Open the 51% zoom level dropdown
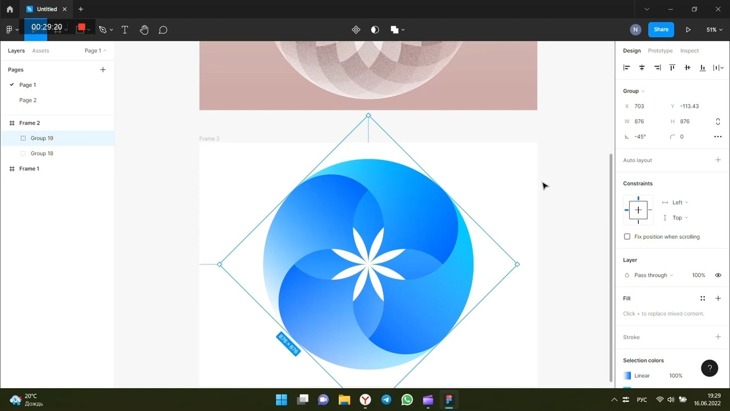The width and height of the screenshot is (730, 411). tap(714, 30)
